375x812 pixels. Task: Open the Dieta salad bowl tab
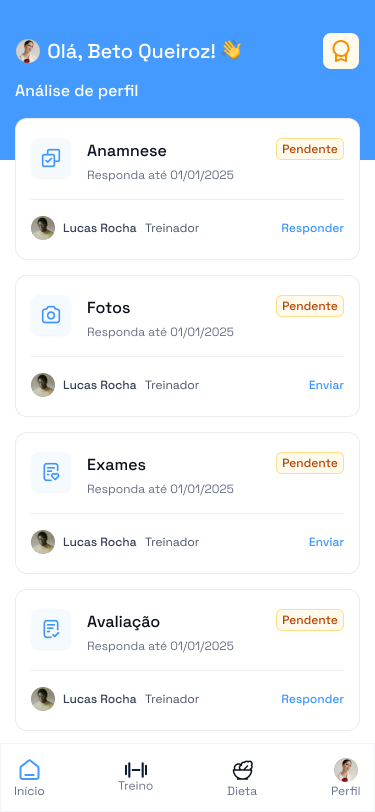coord(242,777)
